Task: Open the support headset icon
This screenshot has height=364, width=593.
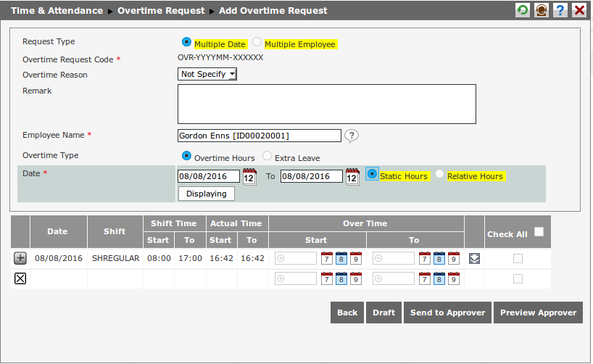Action: point(542,10)
